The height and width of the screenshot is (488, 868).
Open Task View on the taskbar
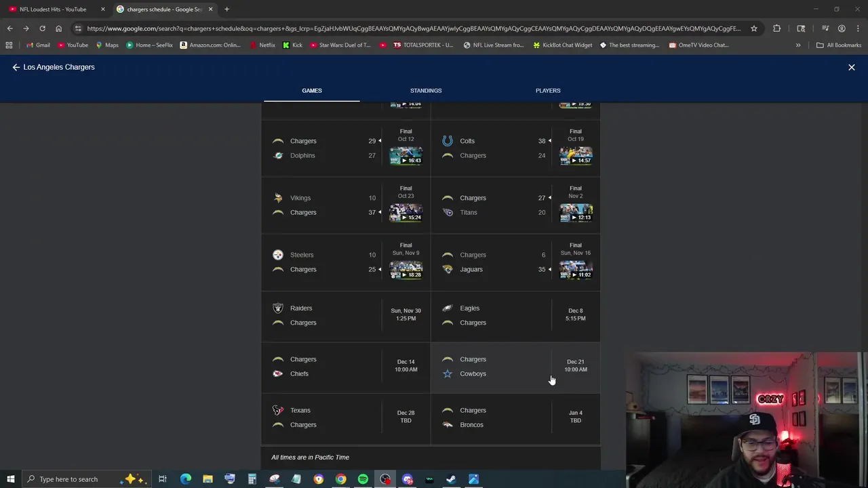click(x=163, y=479)
